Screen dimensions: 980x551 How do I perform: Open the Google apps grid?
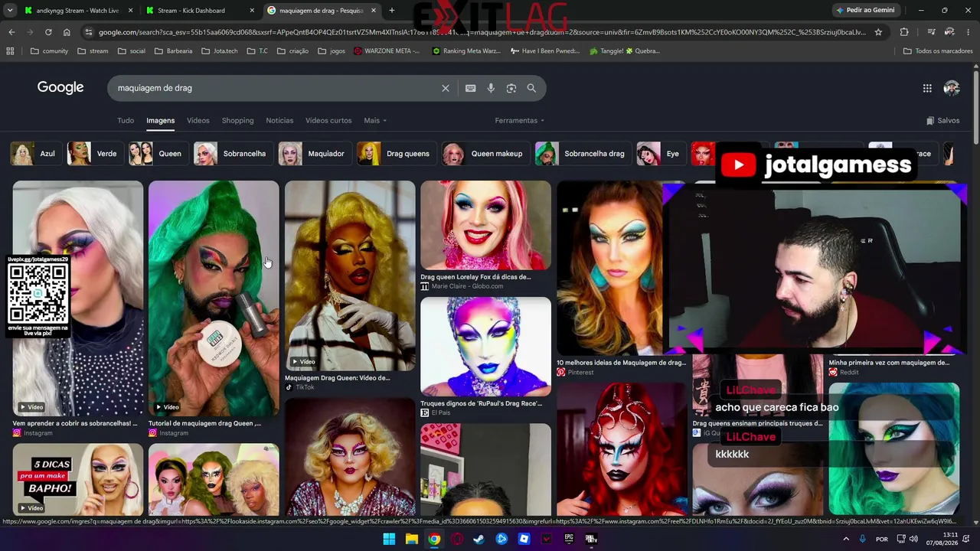(x=927, y=88)
